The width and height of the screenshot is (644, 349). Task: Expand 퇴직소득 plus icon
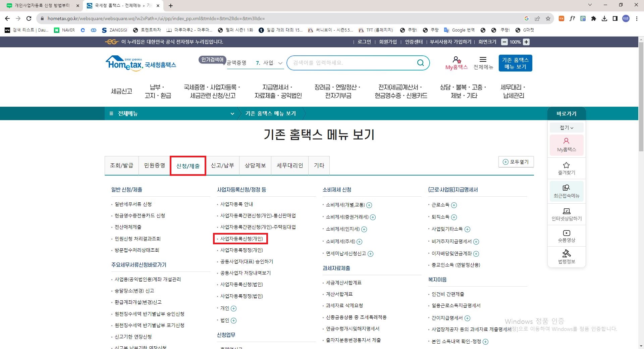tap(454, 217)
